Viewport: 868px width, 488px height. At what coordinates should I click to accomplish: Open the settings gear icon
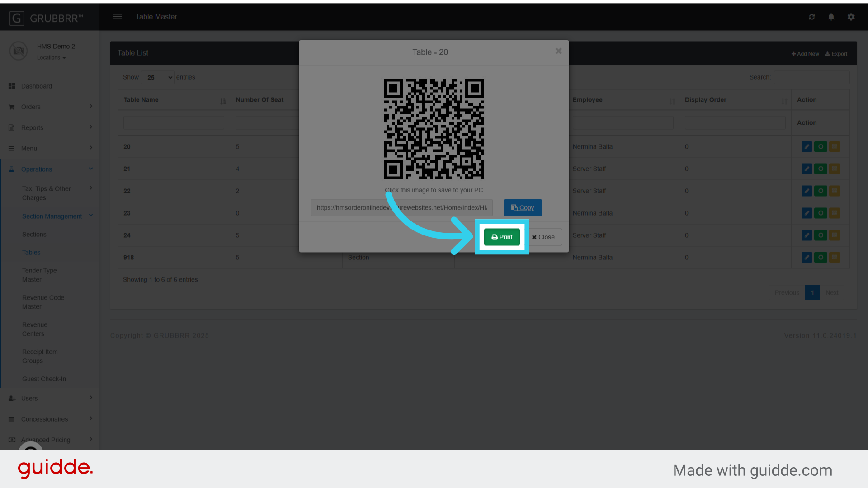[x=851, y=17]
